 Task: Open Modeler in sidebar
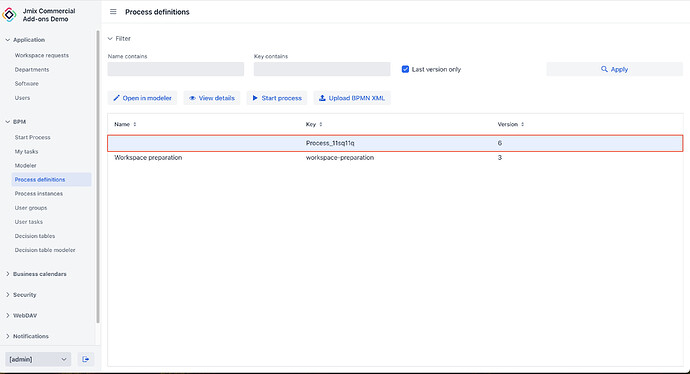pyautogui.click(x=26, y=165)
